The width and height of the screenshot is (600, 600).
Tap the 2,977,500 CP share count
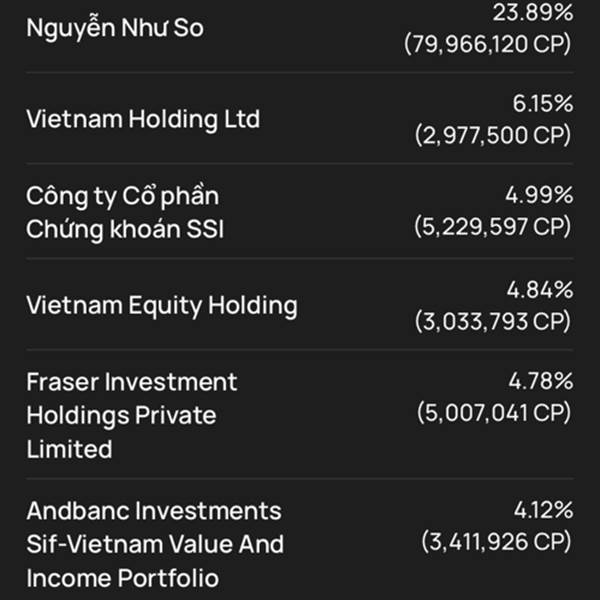tap(493, 135)
